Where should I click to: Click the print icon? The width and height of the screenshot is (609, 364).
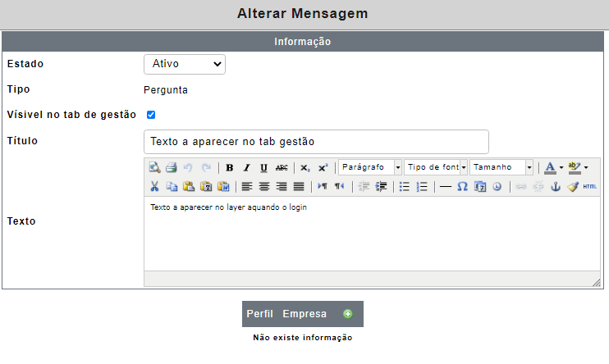coord(172,167)
